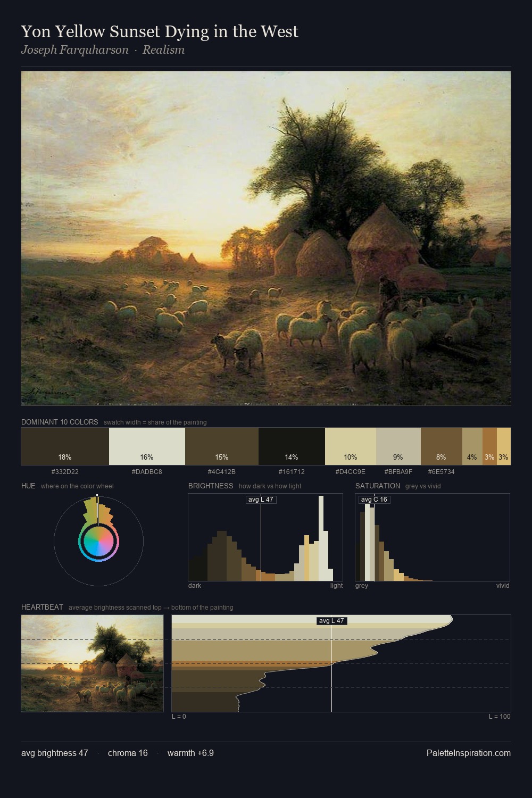
Task: Click the 'chroma 16' footer stat
Action: [x=128, y=753]
